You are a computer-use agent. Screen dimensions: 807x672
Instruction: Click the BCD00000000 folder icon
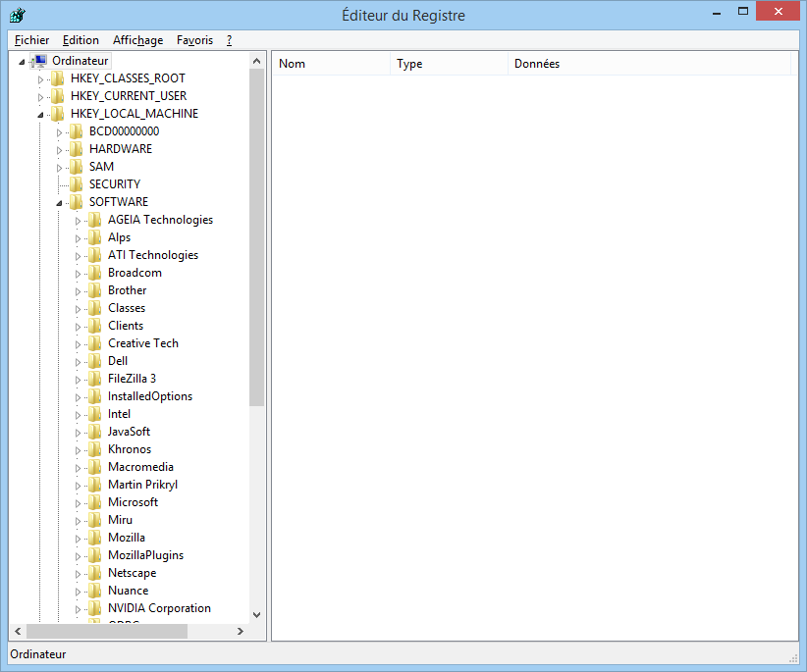77,131
